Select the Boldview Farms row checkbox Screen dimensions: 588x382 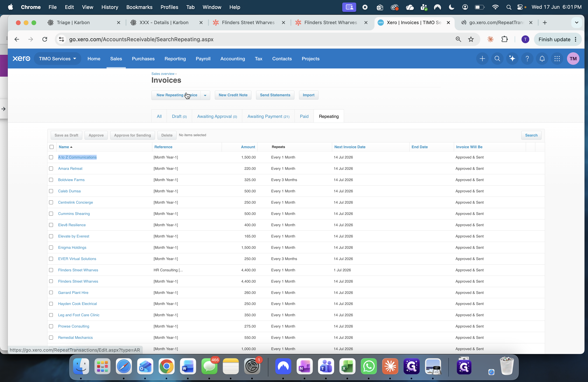(x=51, y=180)
